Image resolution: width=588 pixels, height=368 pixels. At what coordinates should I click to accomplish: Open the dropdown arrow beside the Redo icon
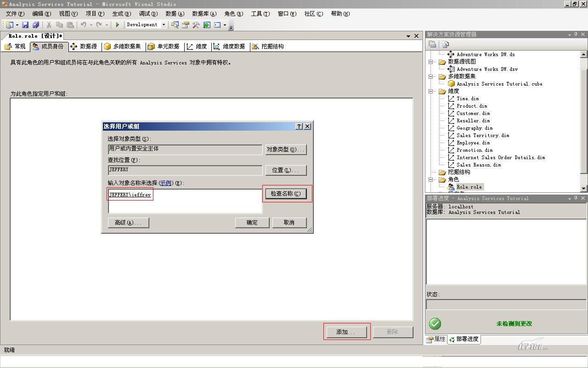pos(107,25)
